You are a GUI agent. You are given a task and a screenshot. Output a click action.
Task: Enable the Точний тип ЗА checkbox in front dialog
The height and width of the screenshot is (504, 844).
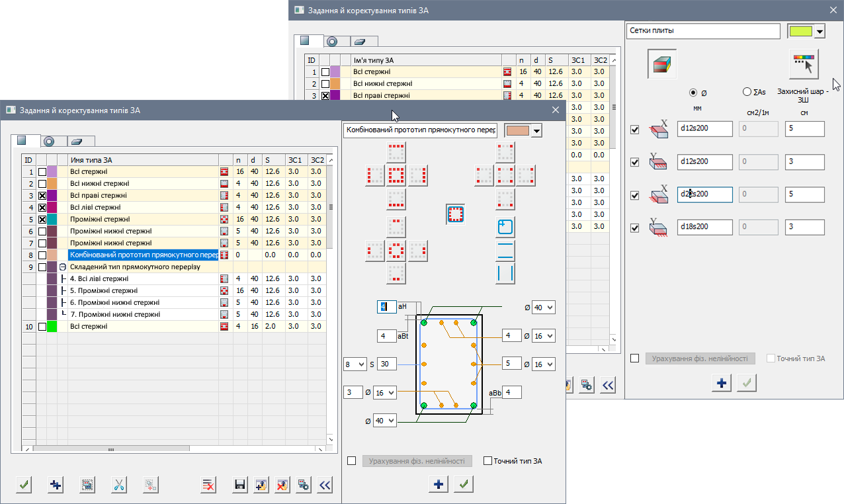488,461
